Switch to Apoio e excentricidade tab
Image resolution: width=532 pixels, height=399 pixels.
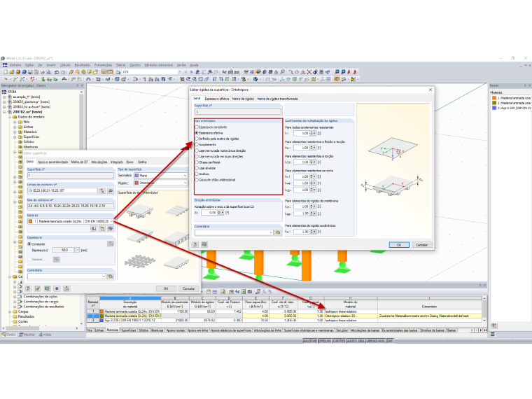click(53, 162)
